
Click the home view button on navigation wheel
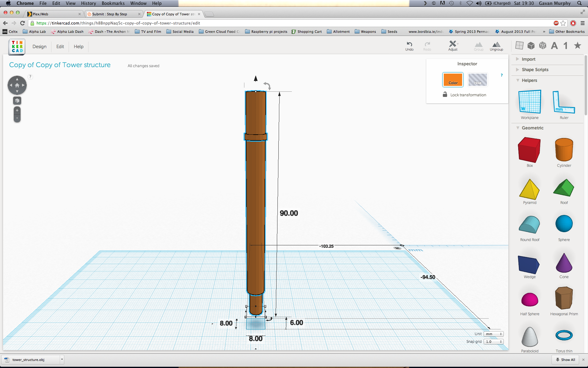pos(17,85)
